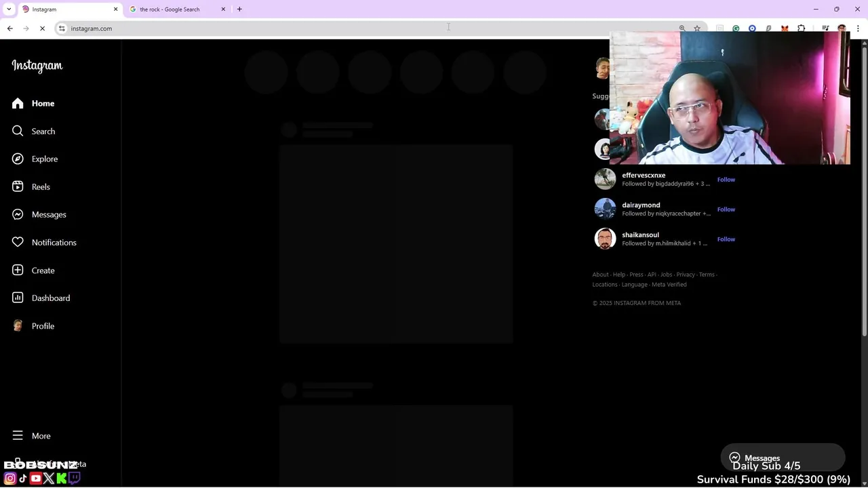
Task: Open the Explore page from sidebar
Action: [35, 159]
